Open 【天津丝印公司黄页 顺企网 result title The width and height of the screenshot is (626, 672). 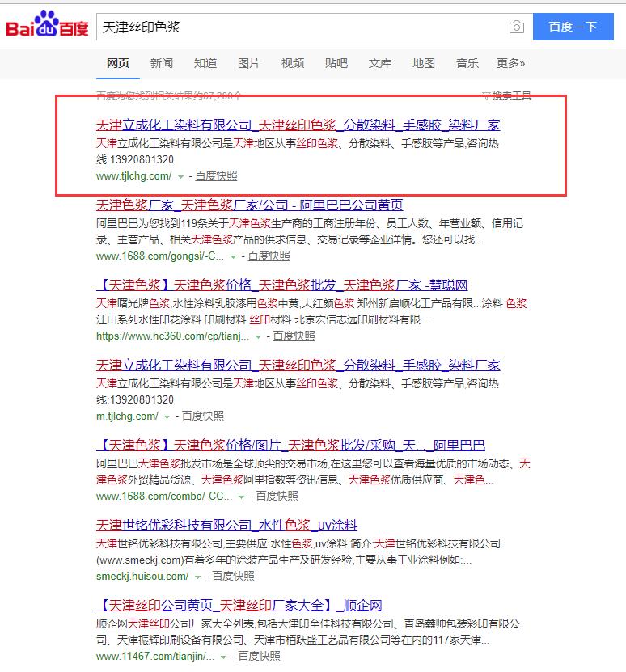(x=239, y=606)
